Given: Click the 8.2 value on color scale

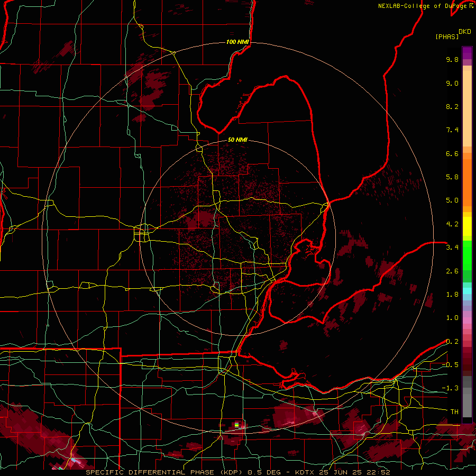Looking at the screenshot, I should 452,106.
